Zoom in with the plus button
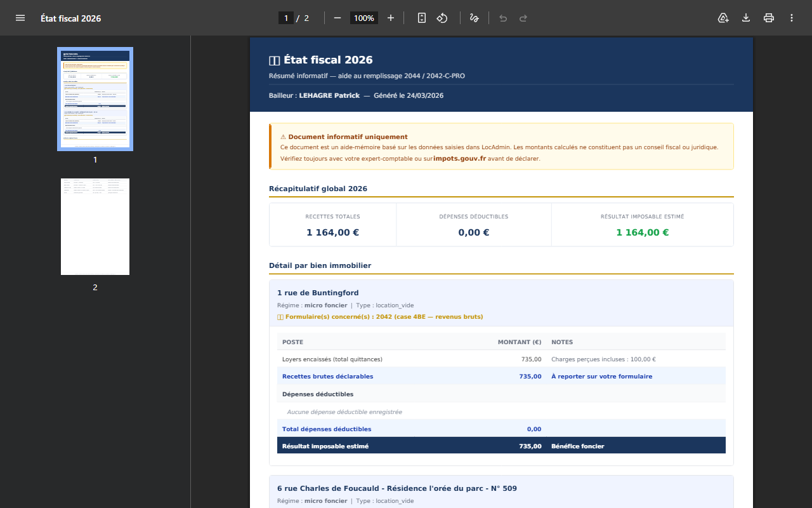The width and height of the screenshot is (812, 508). pyautogui.click(x=391, y=18)
